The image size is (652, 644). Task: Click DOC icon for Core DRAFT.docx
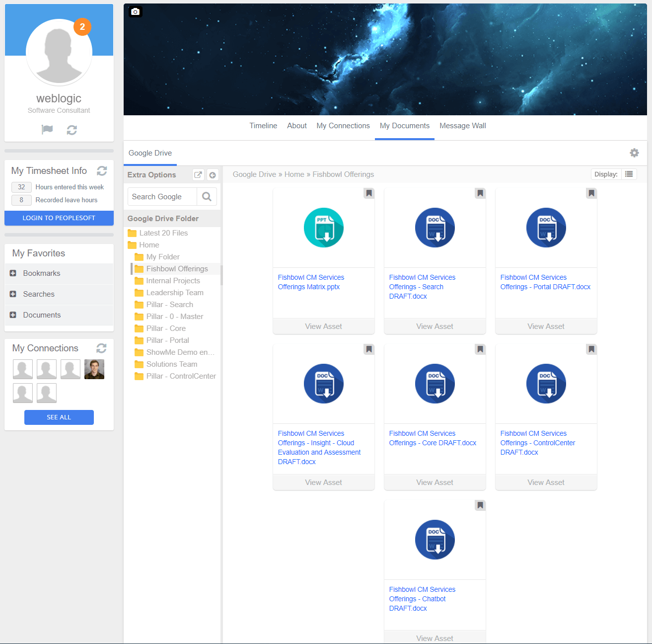(435, 384)
